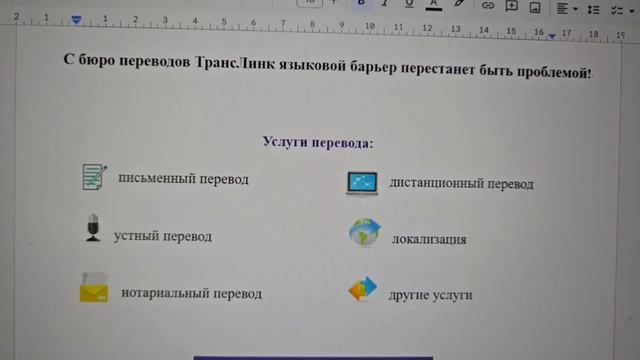Click the 'нотариальный перевод' text
This screenshot has height=360, width=640.
[x=191, y=293]
